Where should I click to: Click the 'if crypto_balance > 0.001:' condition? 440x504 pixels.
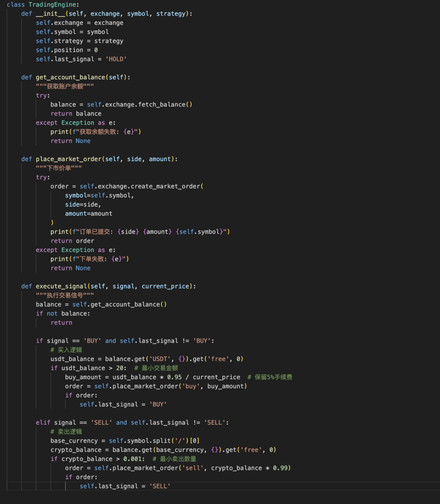(98, 459)
